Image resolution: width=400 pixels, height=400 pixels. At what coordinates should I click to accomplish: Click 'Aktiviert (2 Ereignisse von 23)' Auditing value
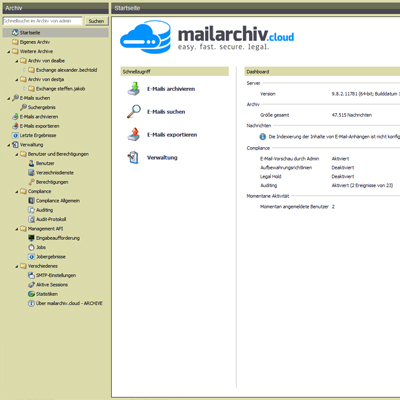[x=362, y=185]
